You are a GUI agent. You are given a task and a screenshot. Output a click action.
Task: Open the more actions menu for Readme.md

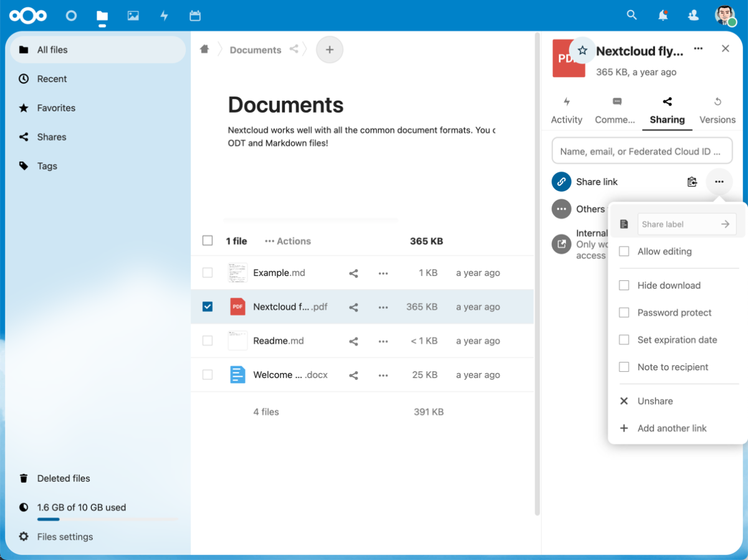coord(383,341)
